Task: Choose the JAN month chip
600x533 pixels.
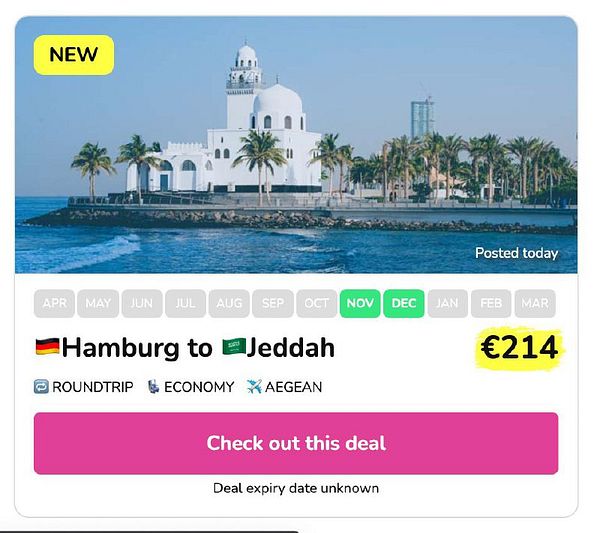Action: click(447, 303)
